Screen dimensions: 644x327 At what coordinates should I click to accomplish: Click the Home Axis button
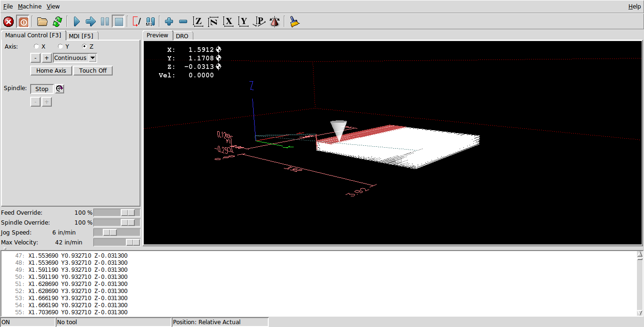pos(51,71)
